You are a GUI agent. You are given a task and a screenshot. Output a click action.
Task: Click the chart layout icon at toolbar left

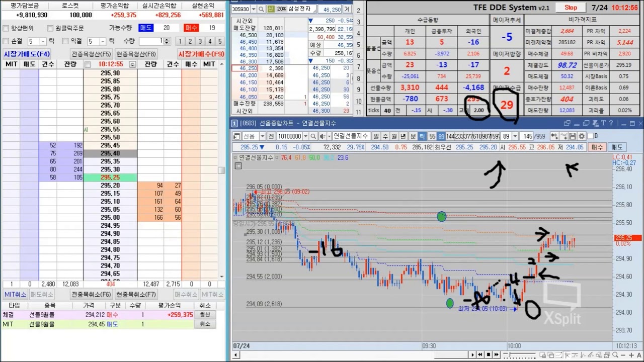[236, 136]
